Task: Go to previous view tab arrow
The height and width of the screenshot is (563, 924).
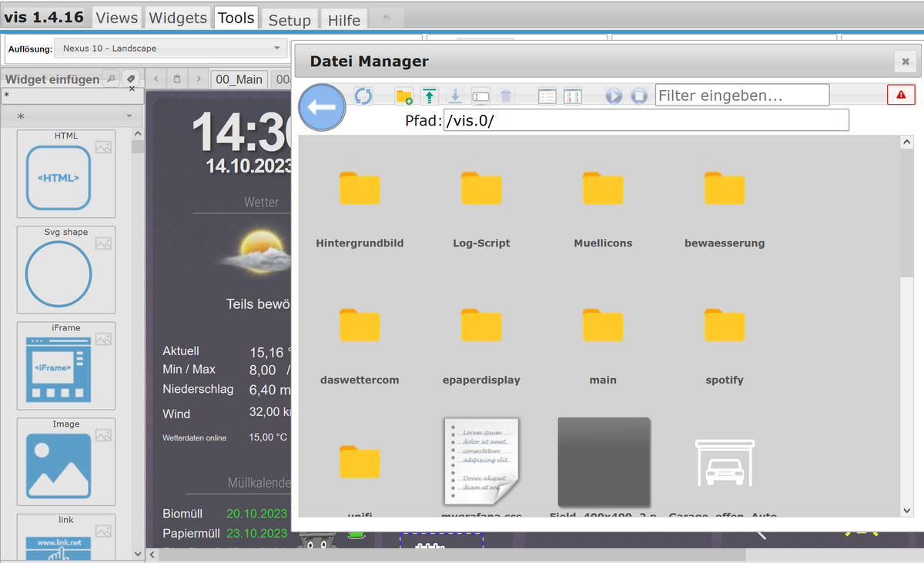Action: click(x=156, y=79)
